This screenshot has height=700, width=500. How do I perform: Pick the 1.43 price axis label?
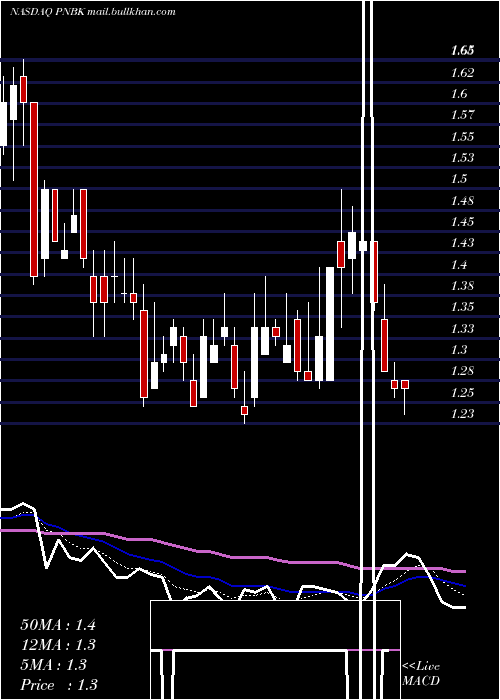pos(462,243)
